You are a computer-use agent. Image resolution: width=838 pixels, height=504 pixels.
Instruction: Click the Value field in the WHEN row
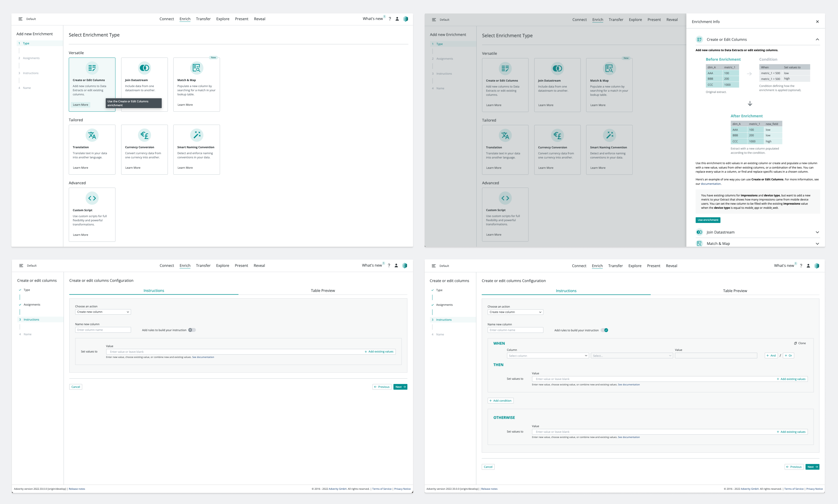pyautogui.click(x=716, y=356)
